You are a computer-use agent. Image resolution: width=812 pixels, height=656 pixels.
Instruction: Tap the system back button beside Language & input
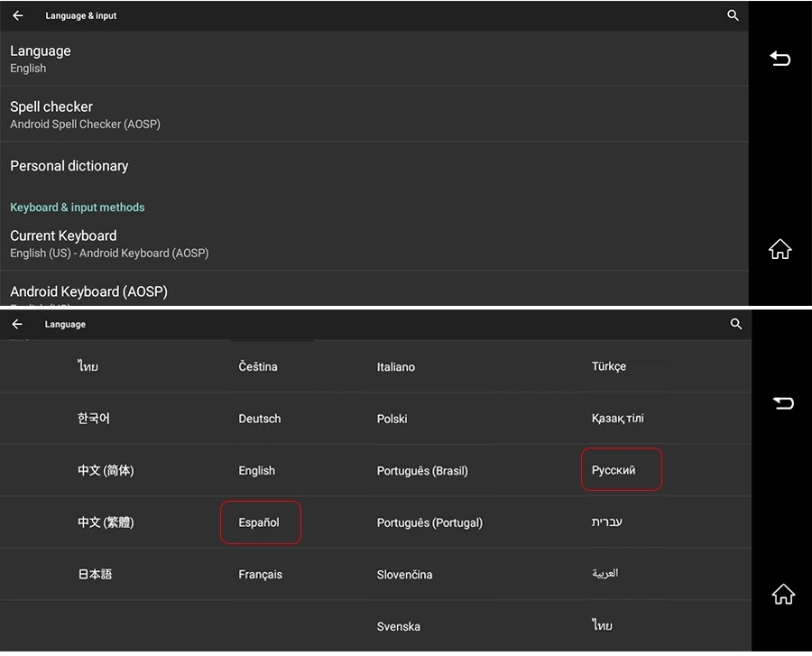pyautogui.click(x=780, y=59)
